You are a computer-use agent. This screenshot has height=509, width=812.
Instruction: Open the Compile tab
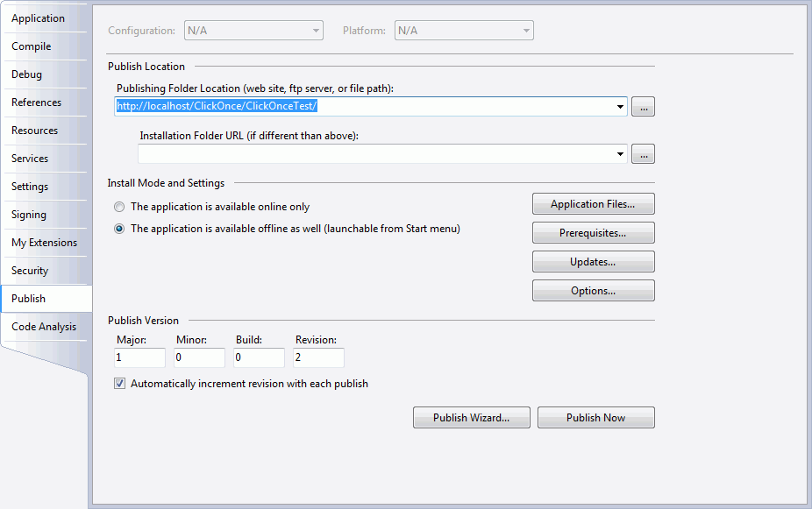(x=32, y=46)
